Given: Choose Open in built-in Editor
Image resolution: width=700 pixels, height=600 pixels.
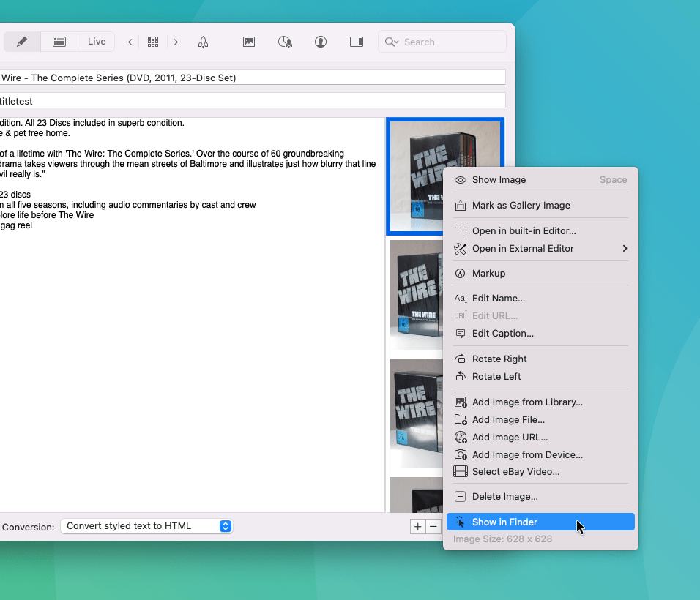Looking at the screenshot, I should click(x=540, y=230).
